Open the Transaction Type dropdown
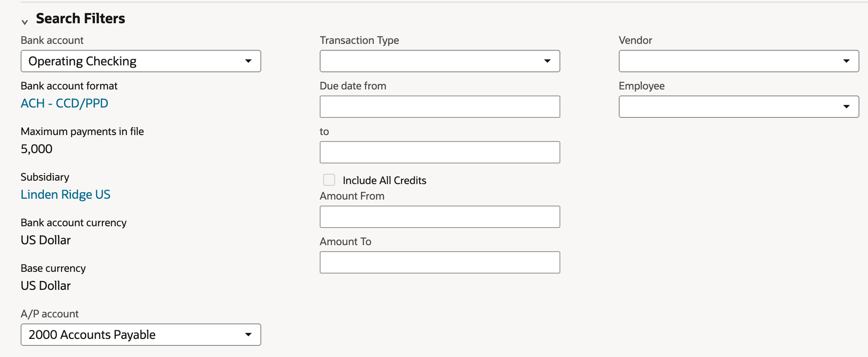The image size is (868, 357). [440, 61]
